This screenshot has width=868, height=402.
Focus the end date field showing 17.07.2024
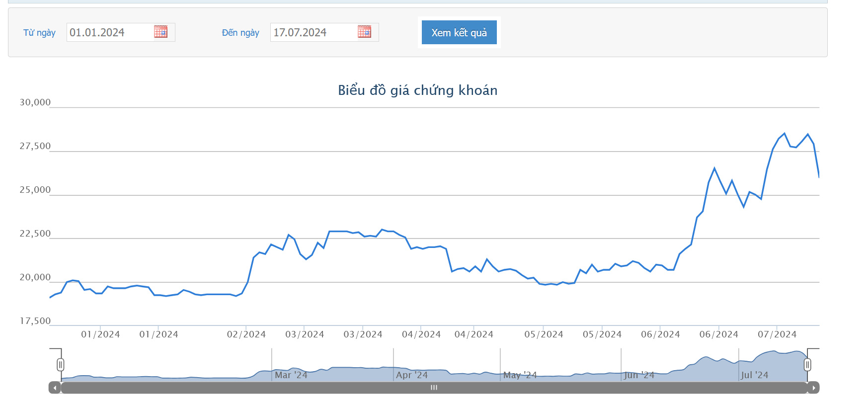point(313,33)
